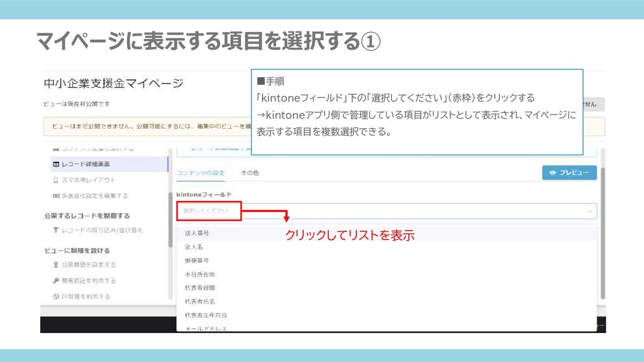Open スマホ用レイアウト from the sidebar
The image size is (644, 362).
coord(84,180)
